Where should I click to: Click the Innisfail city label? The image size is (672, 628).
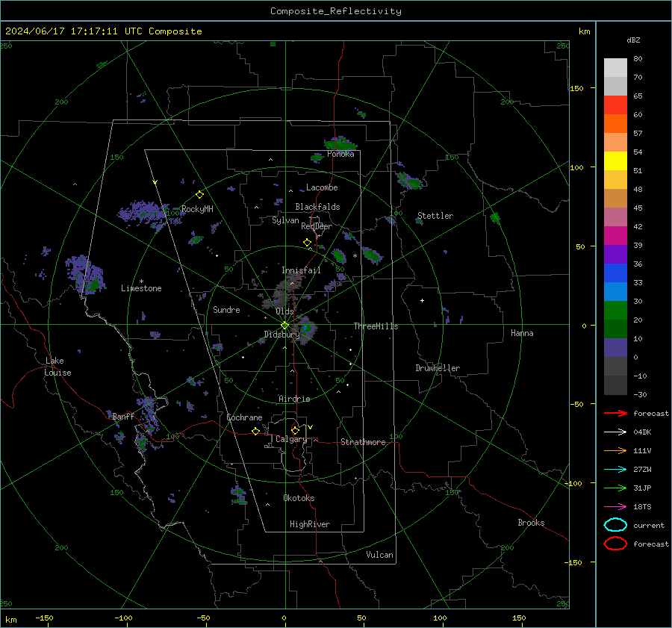point(301,270)
